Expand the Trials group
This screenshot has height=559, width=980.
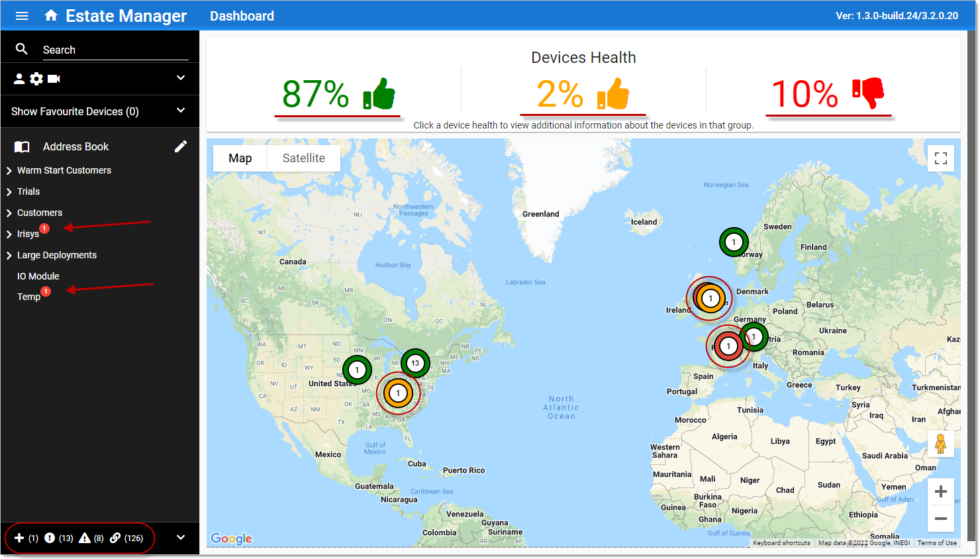pyautogui.click(x=9, y=192)
